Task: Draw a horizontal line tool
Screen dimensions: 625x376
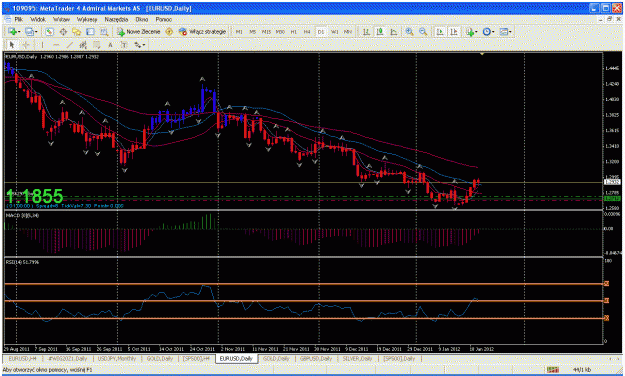Action: pos(56,45)
